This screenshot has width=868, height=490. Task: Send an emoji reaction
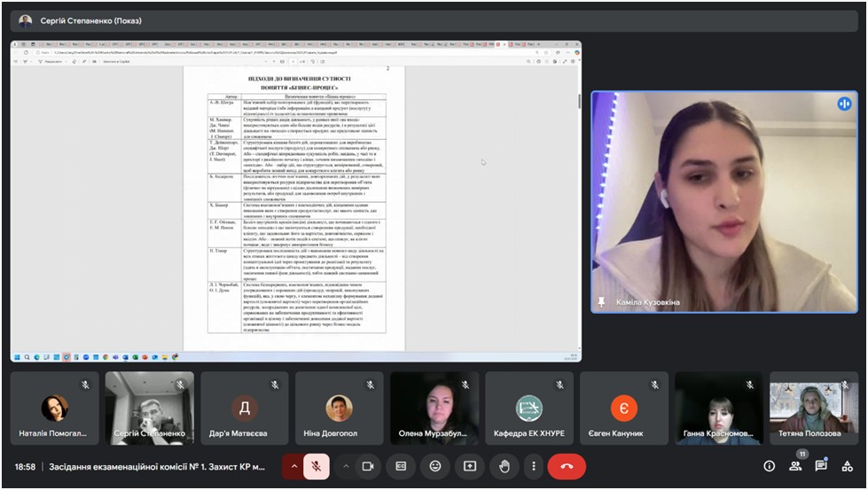(435, 466)
